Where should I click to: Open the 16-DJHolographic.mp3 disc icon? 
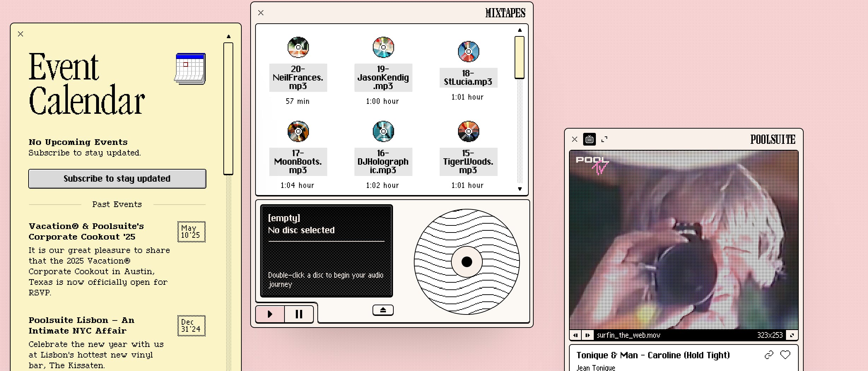[383, 131]
